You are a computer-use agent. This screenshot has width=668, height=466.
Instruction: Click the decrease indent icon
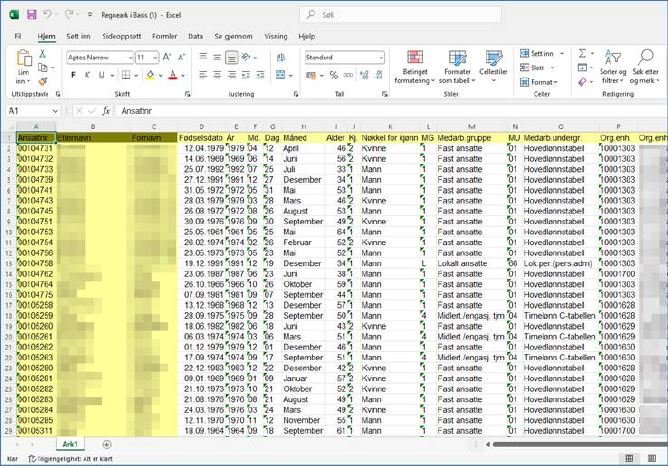246,75
